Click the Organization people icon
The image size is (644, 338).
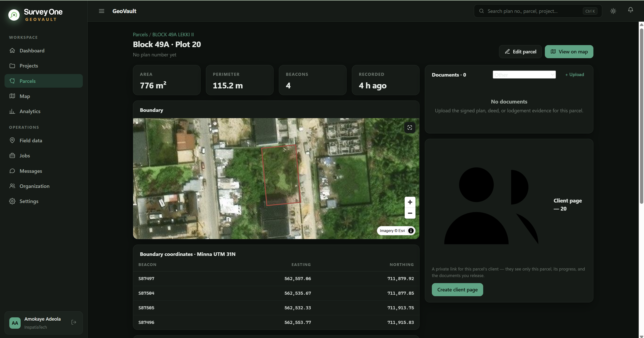click(x=12, y=186)
